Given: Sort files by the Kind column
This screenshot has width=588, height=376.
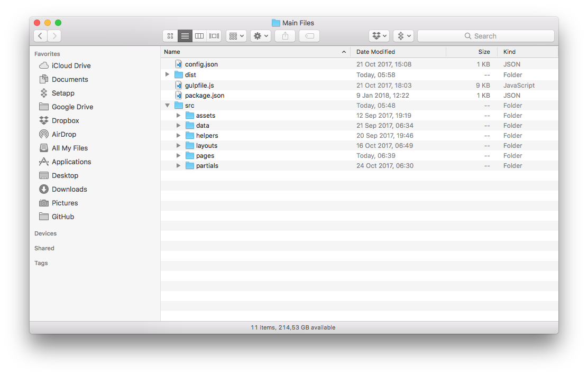Looking at the screenshot, I should click(x=528, y=52).
